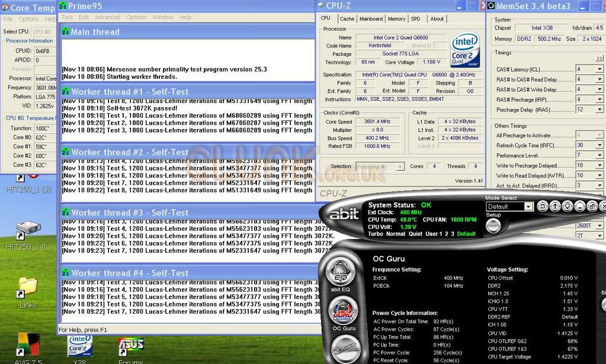The width and height of the screenshot is (606, 364).
Task: Click abit's round up-arrow button
Action: pos(555,207)
